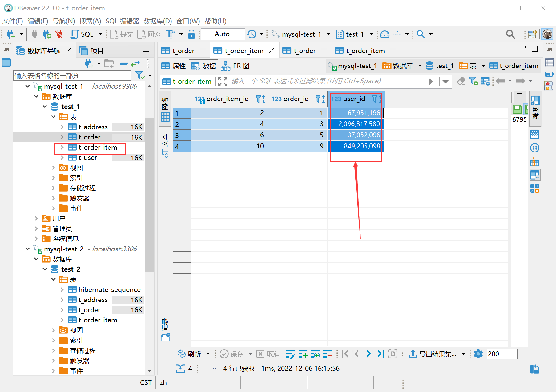Open the 编辑(E) menu
556x392 pixels.
coord(38,21)
